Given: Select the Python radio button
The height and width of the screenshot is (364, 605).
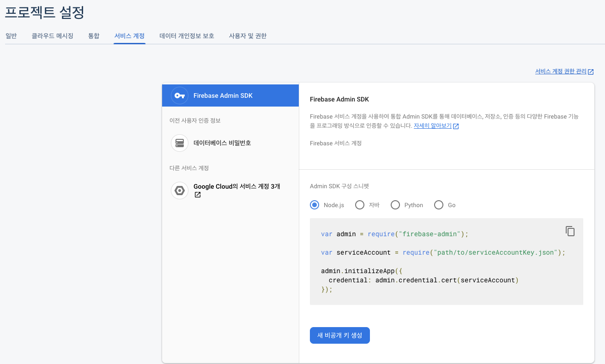Looking at the screenshot, I should (395, 205).
